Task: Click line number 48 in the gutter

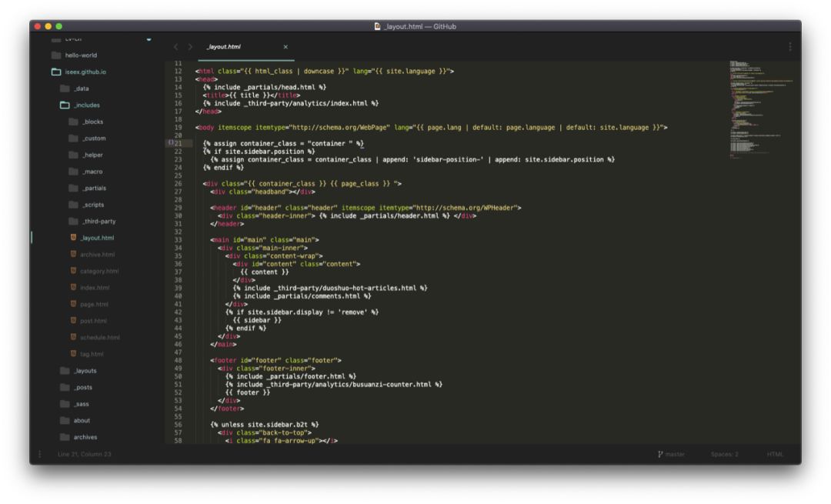Action: click(178, 360)
